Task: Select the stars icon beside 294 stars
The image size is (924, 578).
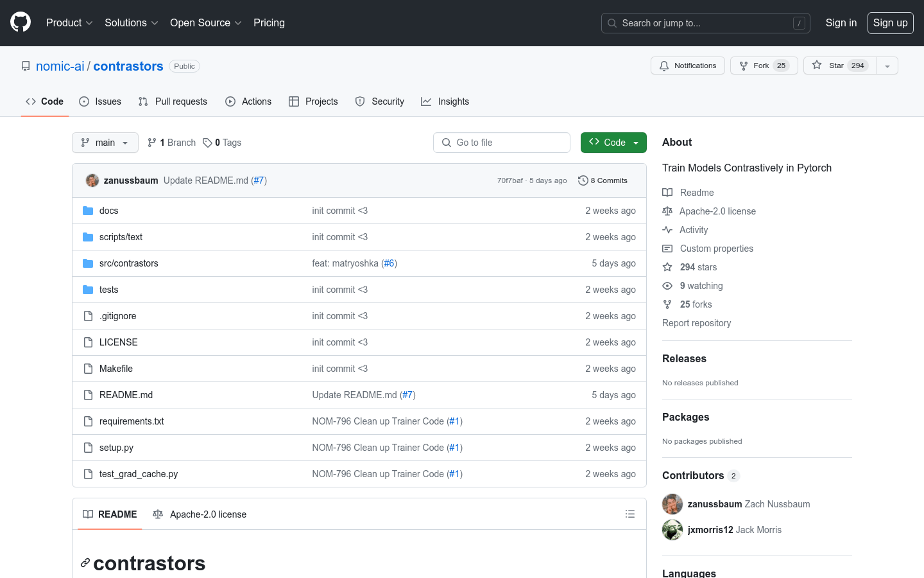Action: tap(667, 267)
